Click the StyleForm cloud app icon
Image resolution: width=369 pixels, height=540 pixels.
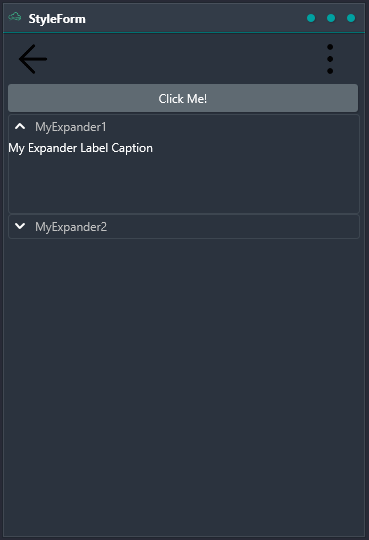coord(14,17)
